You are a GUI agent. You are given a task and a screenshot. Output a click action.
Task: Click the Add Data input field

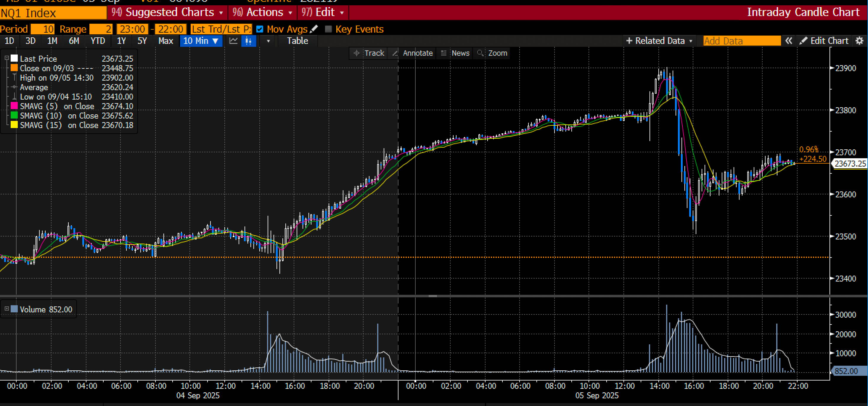tap(741, 41)
